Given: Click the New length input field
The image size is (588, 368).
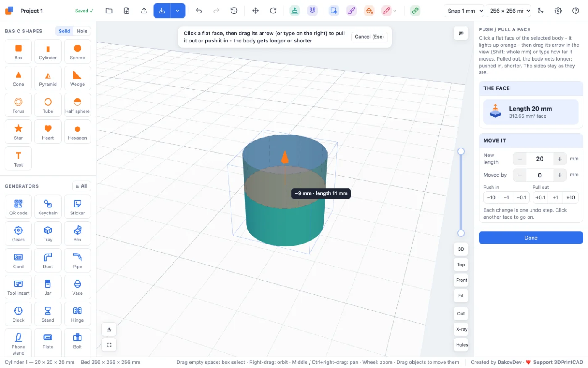Looking at the screenshot, I should [x=540, y=159].
